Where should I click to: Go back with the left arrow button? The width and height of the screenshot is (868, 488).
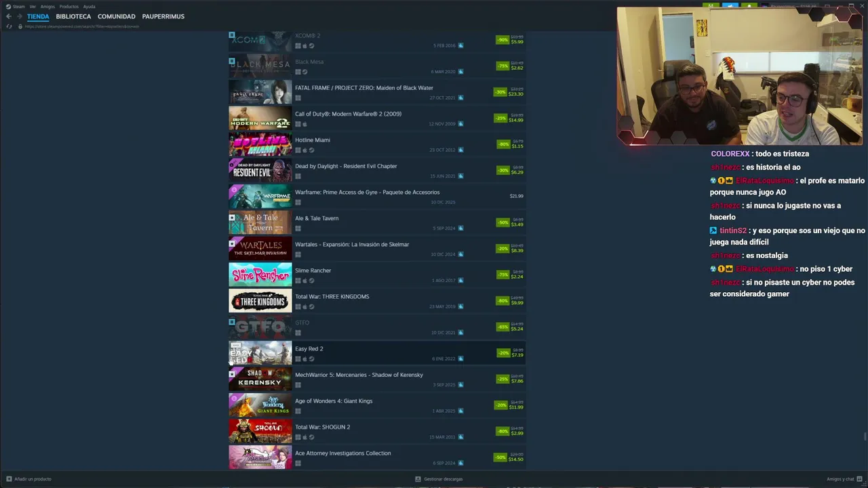click(x=9, y=16)
